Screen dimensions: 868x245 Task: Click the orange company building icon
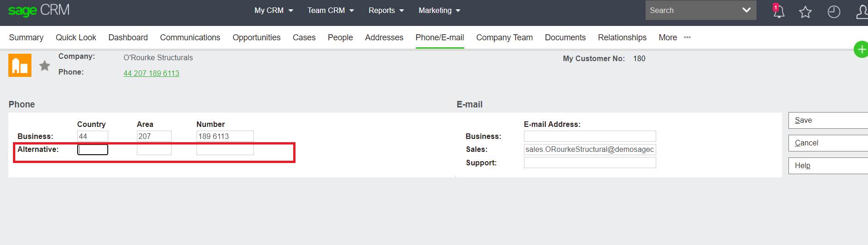[20, 65]
